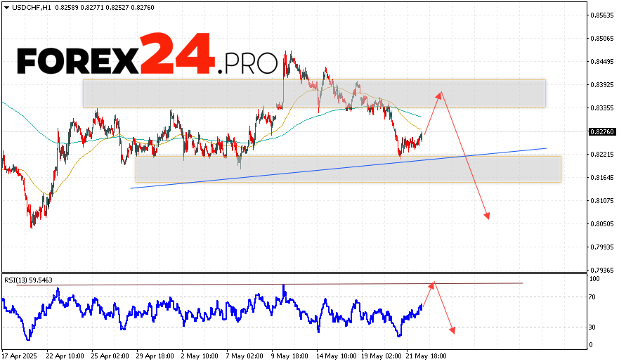This screenshot has height=364, width=619.
Task: Click RSI scale level 70
Action: pyautogui.click(x=592, y=297)
